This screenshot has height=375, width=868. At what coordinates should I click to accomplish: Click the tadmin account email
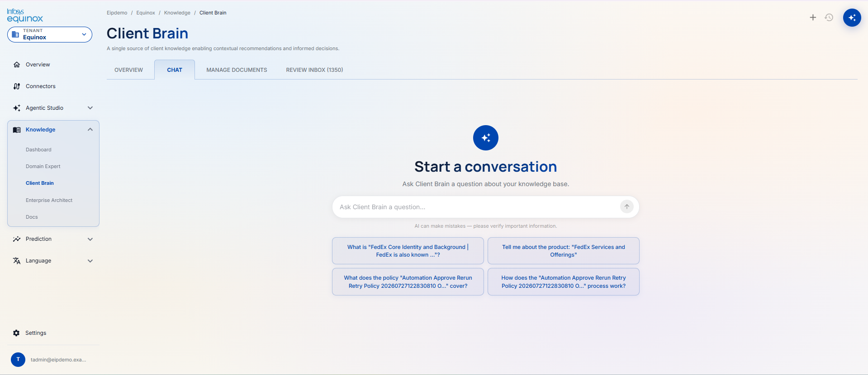58,360
